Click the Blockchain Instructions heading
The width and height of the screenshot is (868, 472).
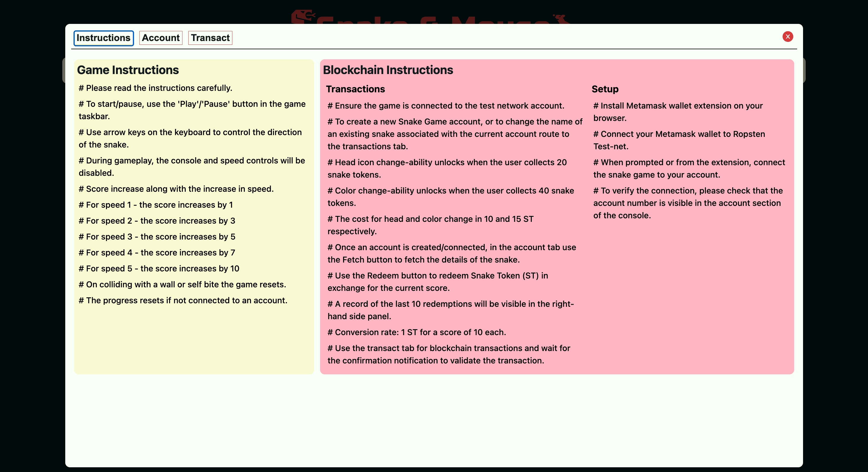tap(388, 70)
